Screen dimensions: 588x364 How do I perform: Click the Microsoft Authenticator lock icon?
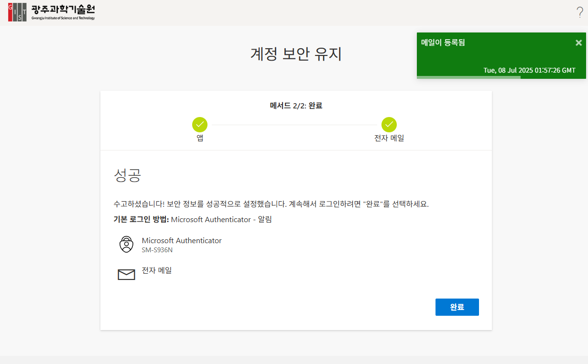point(126,244)
